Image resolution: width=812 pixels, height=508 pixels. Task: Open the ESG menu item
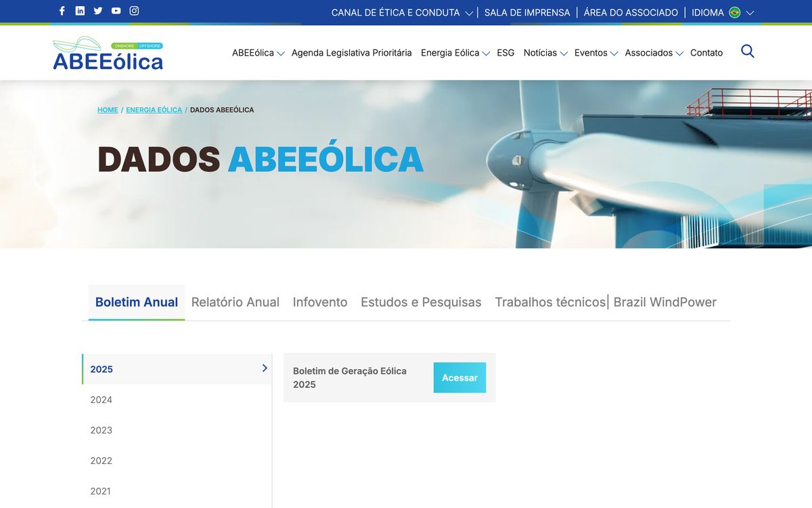505,53
